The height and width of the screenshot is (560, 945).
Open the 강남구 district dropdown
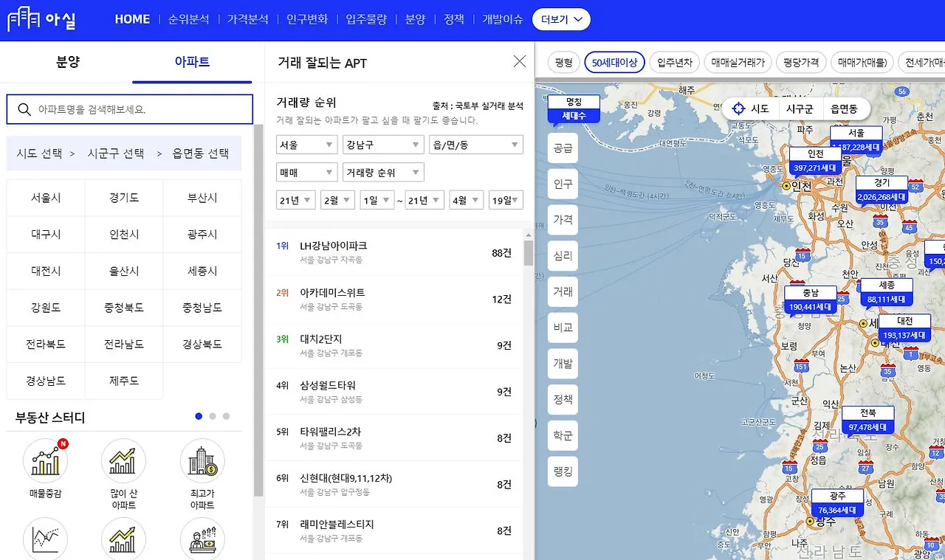383,145
